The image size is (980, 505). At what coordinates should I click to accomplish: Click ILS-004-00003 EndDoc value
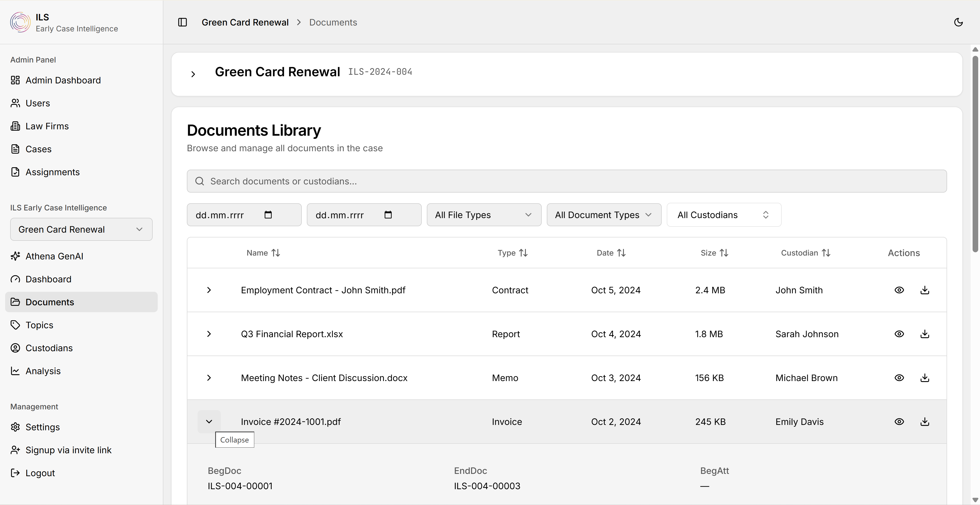[x=487, y=486]
